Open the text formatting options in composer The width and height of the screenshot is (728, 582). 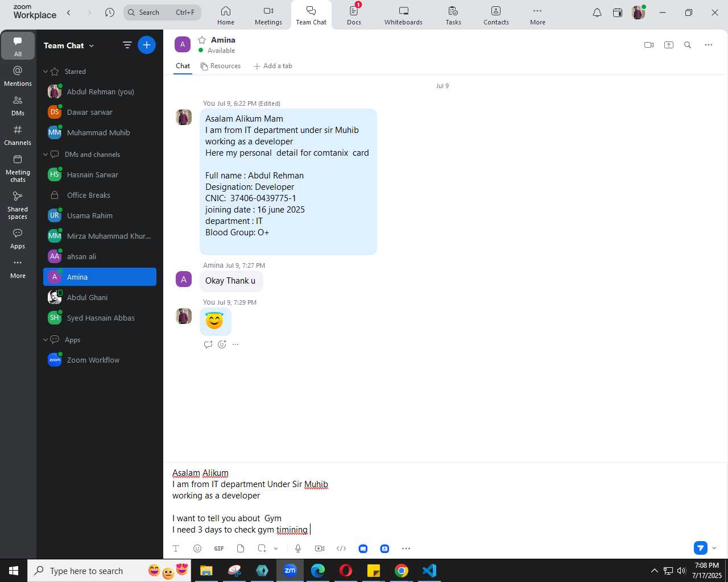tap(176, 548)
